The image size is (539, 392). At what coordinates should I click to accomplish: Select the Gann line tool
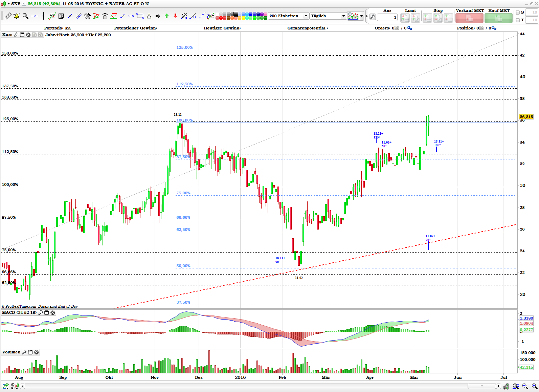tap(193, 16)
